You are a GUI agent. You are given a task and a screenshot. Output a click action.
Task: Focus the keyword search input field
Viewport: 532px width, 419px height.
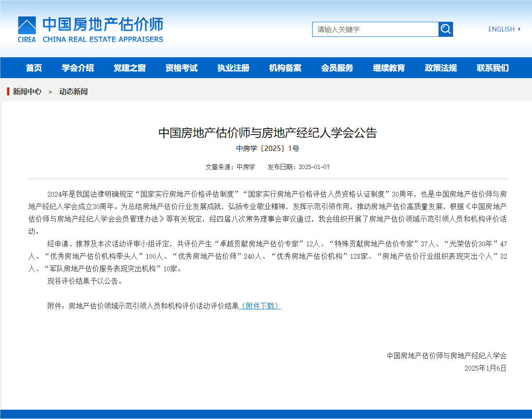(x=375, y=29)
